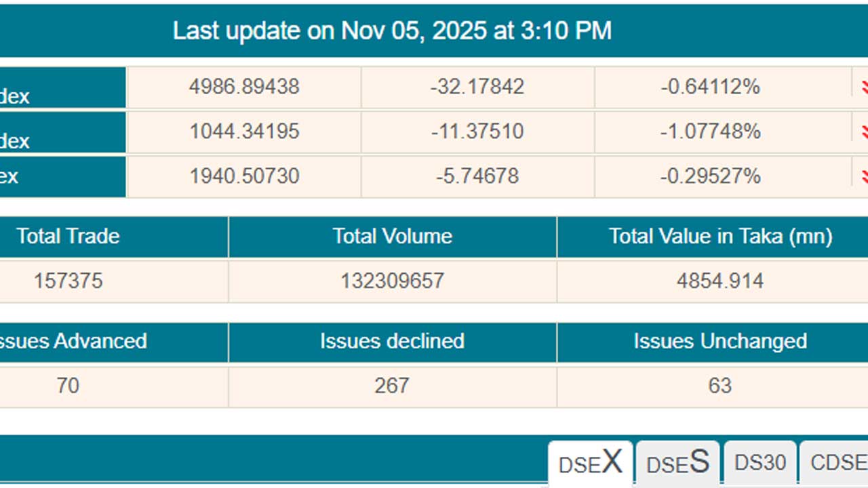Select the 132309657 total volume value

coord(392,281)
